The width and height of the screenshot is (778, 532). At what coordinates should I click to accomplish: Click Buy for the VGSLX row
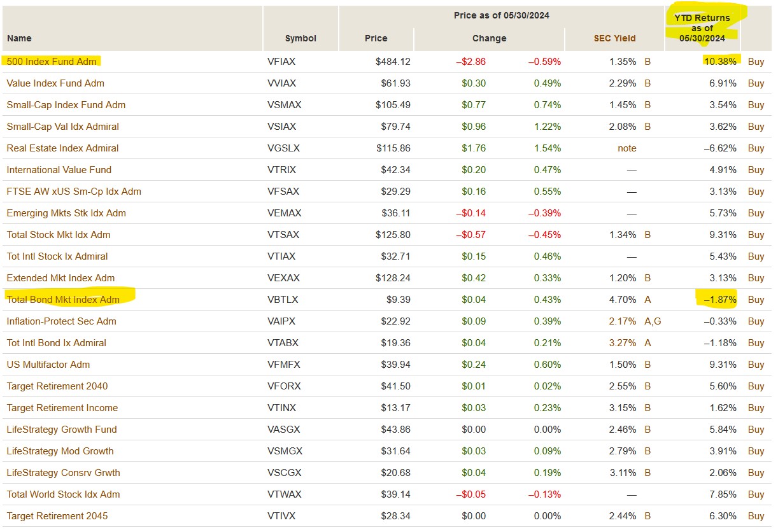pyautogui.click(x=756, y=148)
